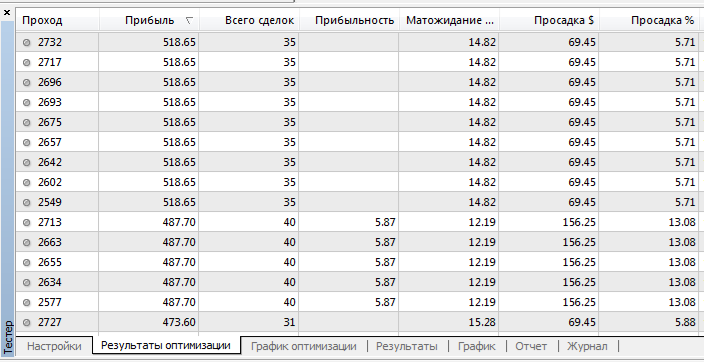Click profit 487.70 in row 2713
Screen dimensions: 704x362
[x=179, y=222]
